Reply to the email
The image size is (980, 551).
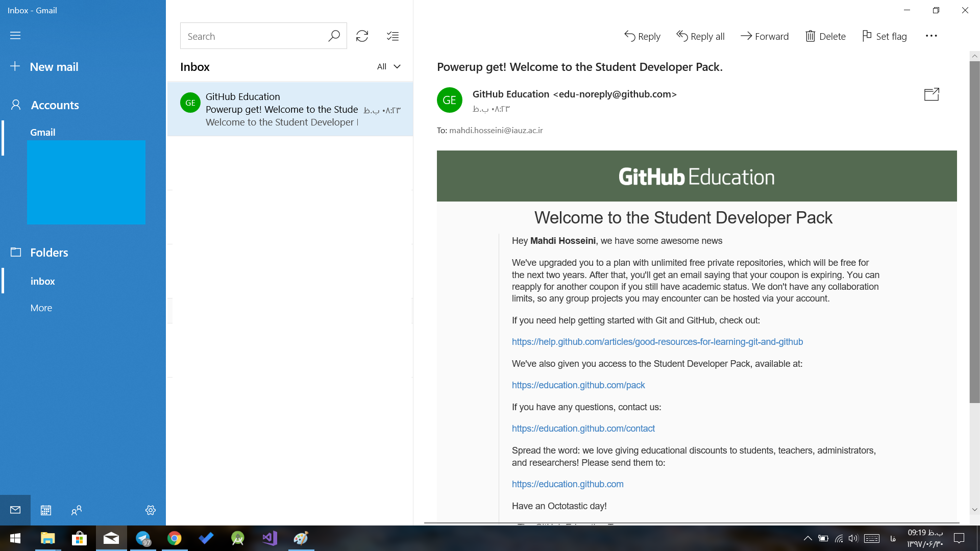642,36
